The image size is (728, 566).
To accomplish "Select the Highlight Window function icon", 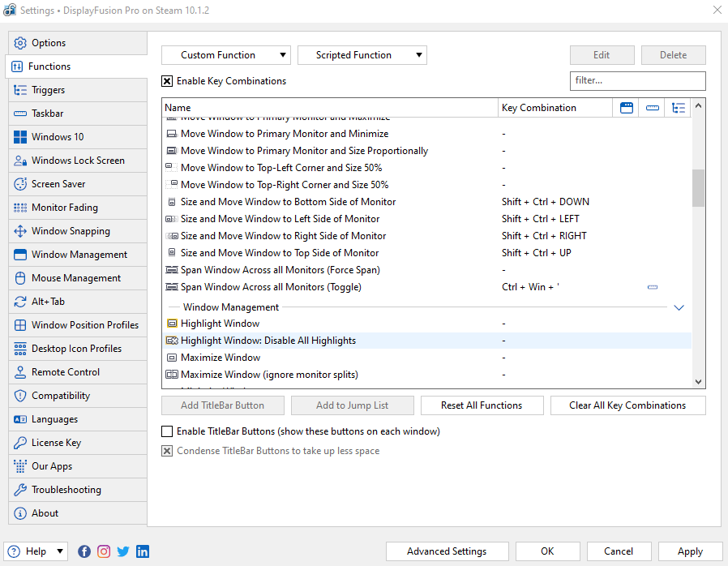I will [171, 324].
